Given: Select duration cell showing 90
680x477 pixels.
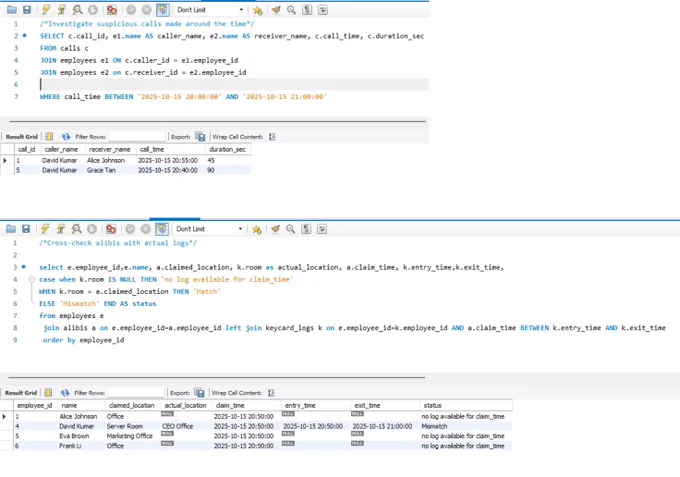Looking at the screenshot, I should [x=228, y=170].
